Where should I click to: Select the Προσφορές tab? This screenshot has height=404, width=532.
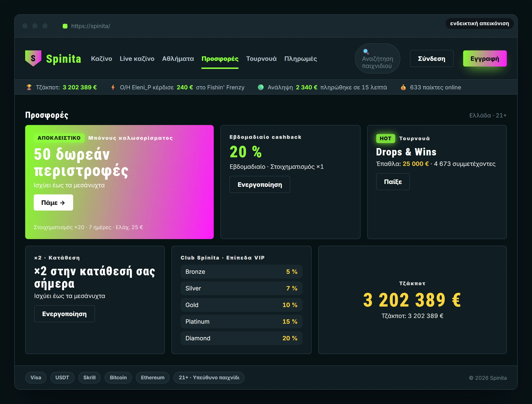point(220,59)
